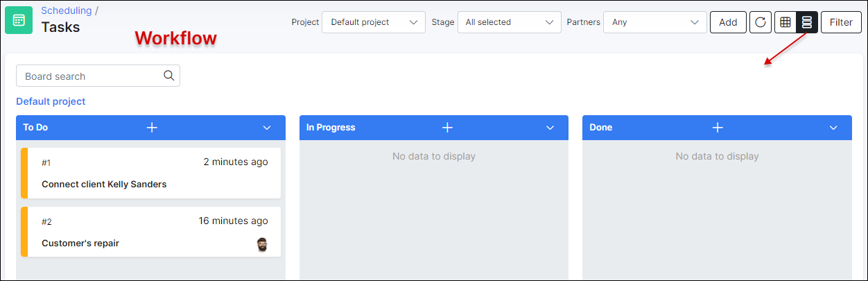The height and width of the screenshot is (281, 868).
Task: Collapse the In Progress column chevron
Action: [x=550, y=128]
